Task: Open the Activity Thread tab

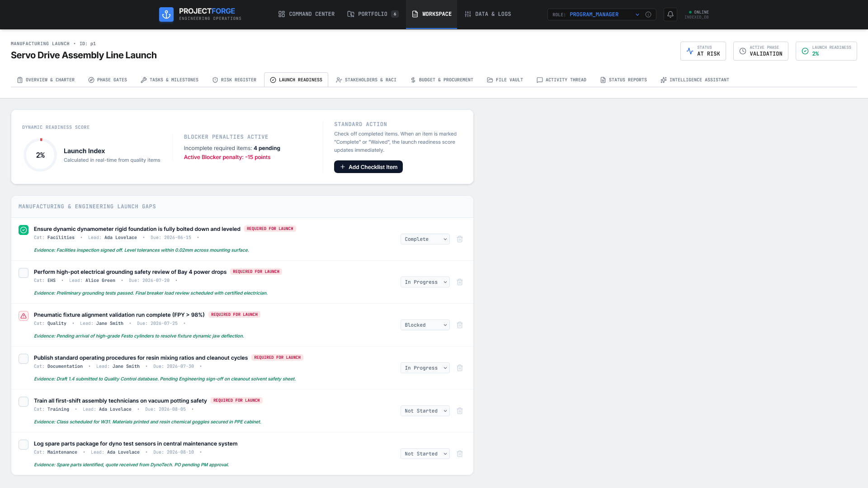Action: tap(561, 80)
